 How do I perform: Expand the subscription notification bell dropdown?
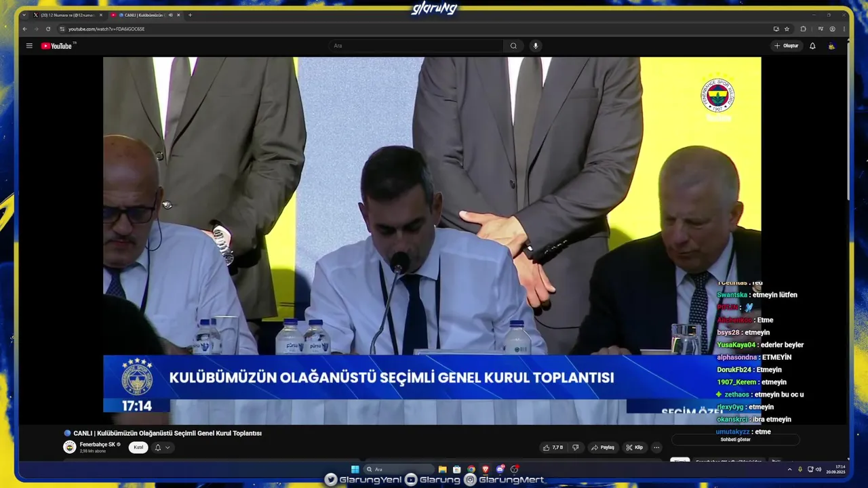[161, 447]
